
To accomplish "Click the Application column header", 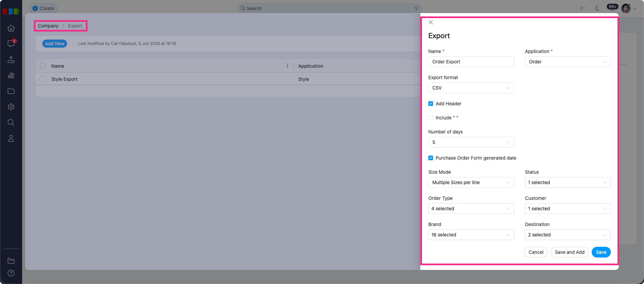I will pos(311,66).
